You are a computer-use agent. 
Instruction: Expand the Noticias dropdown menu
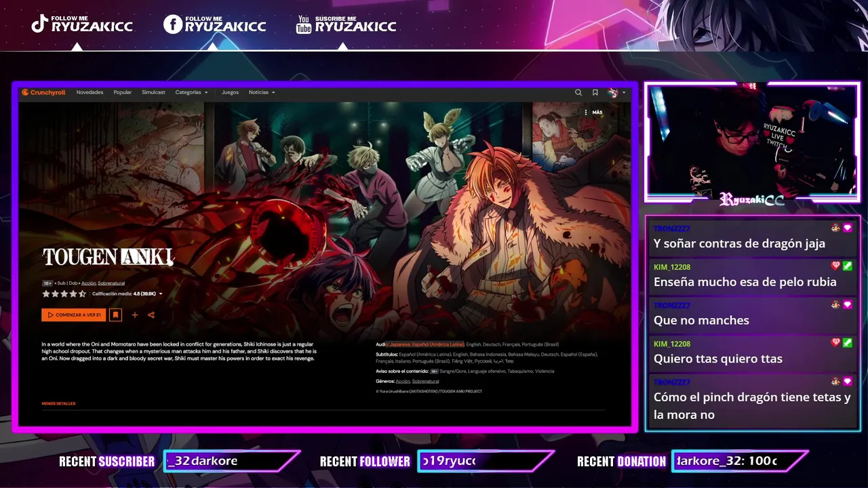click(x=262, y=92)
